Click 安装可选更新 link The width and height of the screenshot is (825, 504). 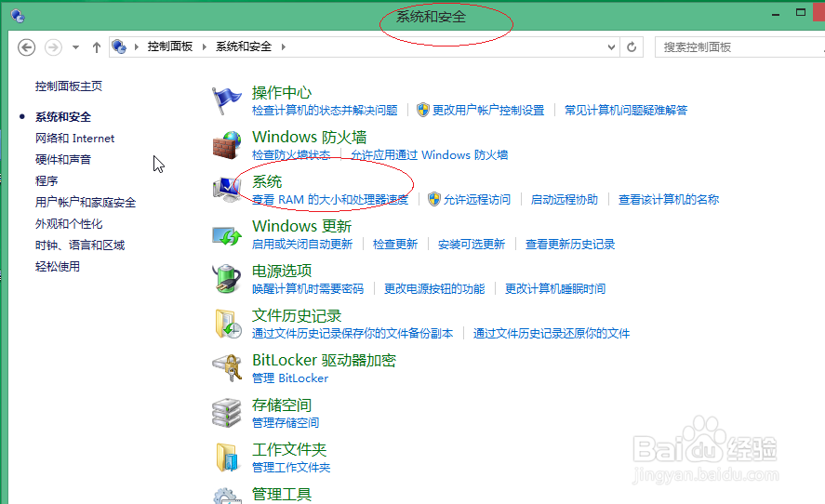point(472,245)
